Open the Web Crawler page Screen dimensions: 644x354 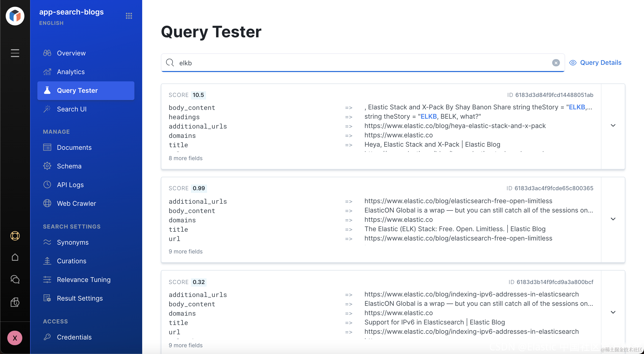(76, 203)
